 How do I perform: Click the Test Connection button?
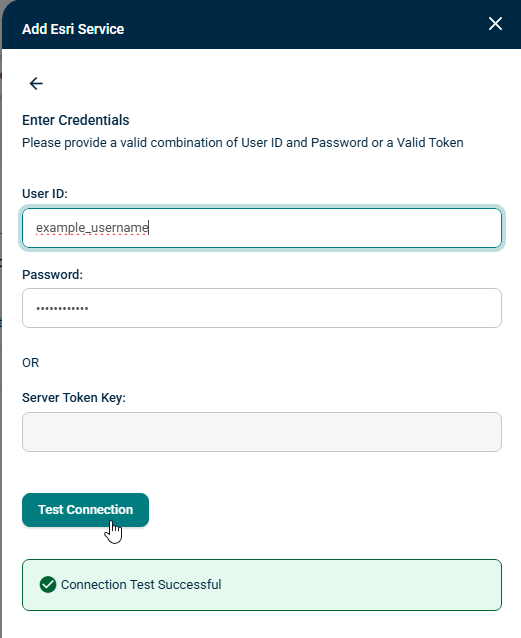85,510
